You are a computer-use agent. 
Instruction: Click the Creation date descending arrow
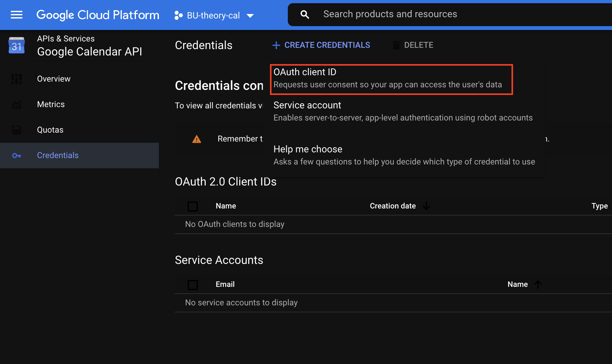pos(426,206)
